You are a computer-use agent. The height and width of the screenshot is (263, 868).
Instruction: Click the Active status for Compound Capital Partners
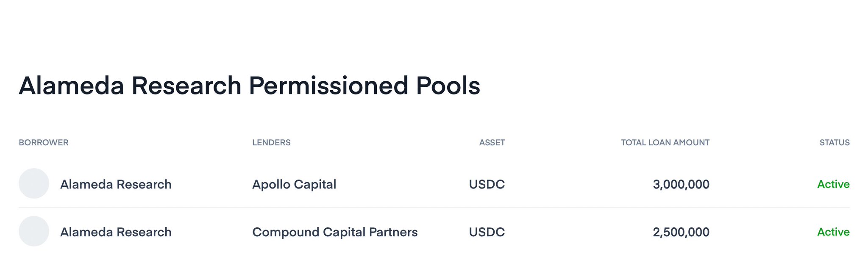833,232
